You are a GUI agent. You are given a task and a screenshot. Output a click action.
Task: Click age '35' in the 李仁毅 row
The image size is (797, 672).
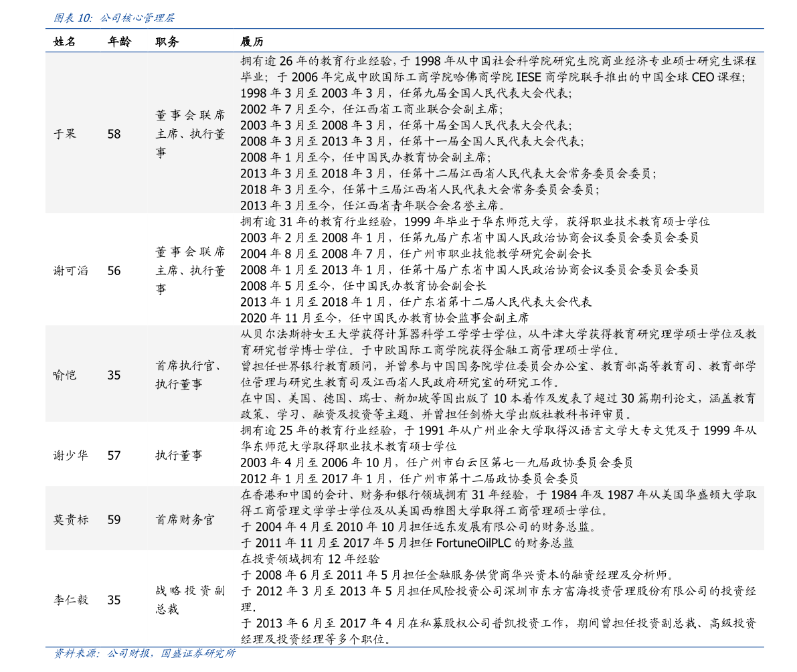114,600
